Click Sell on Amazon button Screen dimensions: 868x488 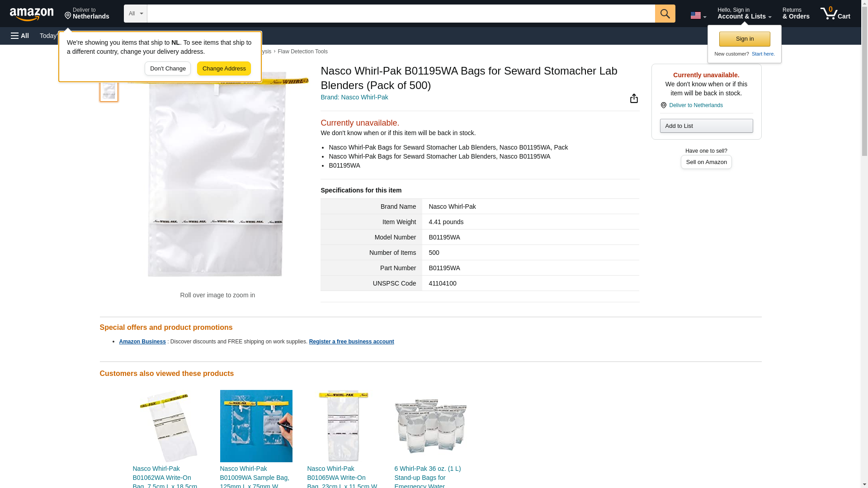coord(706,162)
